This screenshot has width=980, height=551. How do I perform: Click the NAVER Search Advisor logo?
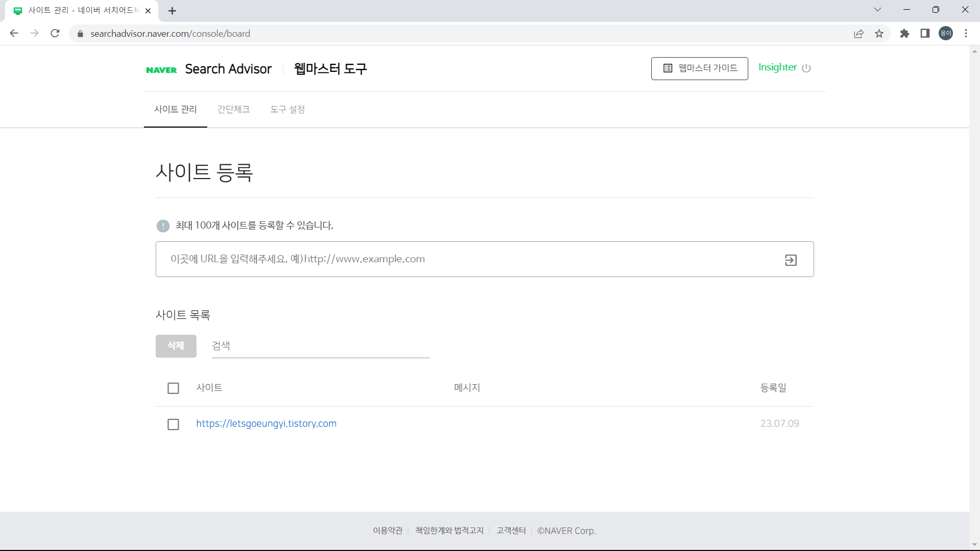(209, 69)
